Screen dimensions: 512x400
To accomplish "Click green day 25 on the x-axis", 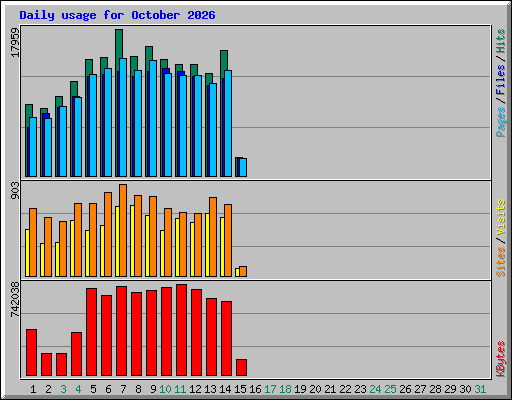I will tap(390, 389).
